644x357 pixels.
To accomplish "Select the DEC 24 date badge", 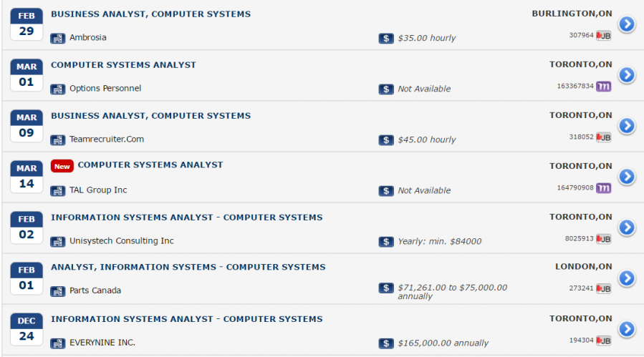I will click(27, 328).
